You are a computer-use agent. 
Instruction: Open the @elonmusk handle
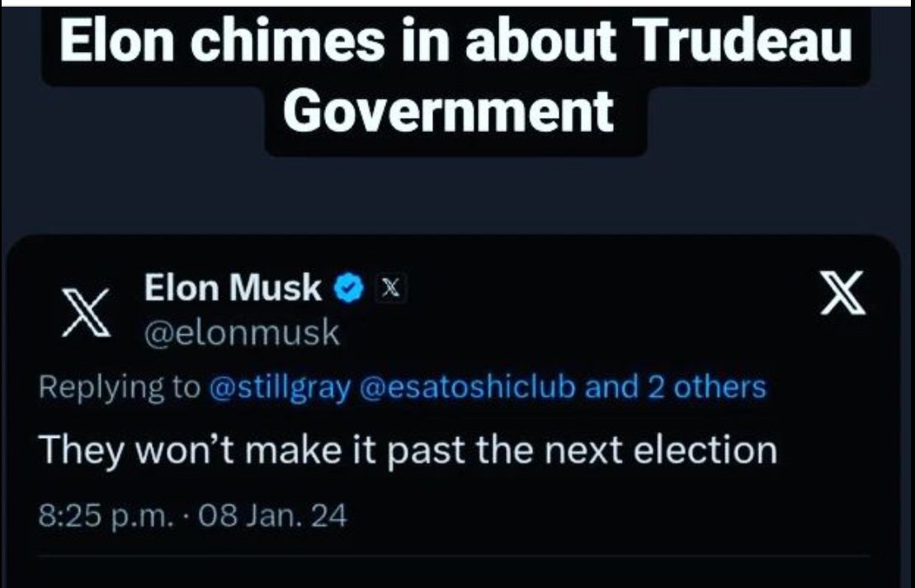242,332
